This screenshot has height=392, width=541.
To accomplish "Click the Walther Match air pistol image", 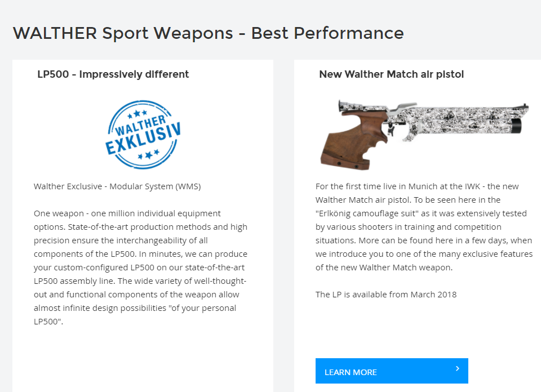I will point(424,135).
